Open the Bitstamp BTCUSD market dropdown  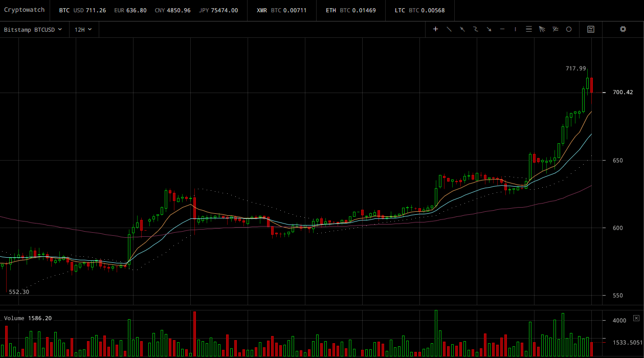point(33,30)
